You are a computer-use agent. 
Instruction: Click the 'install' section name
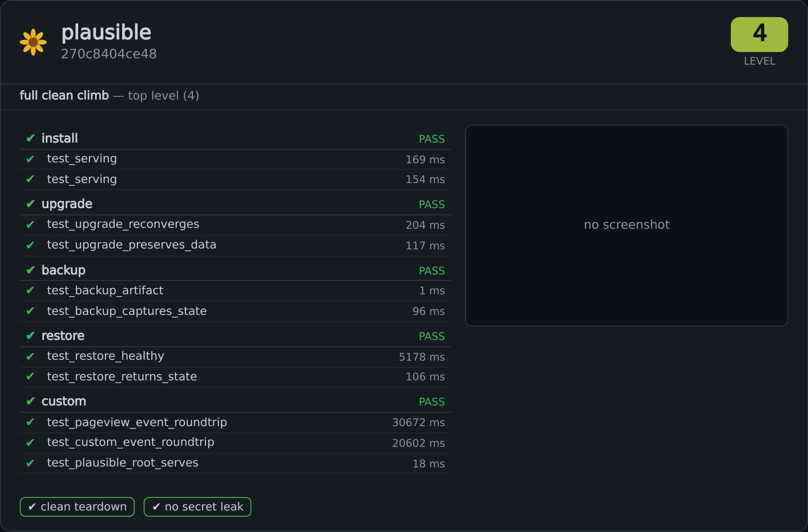[x=60, y=138]
